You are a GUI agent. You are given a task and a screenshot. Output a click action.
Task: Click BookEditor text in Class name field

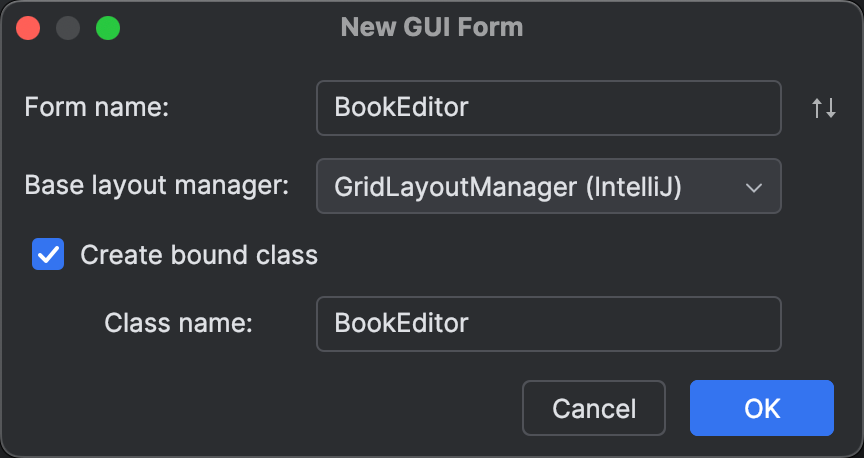point(401,323)
